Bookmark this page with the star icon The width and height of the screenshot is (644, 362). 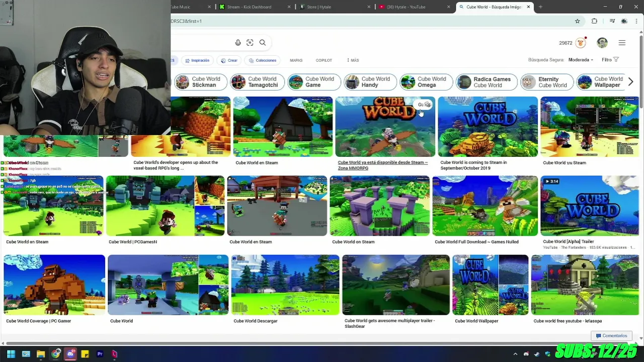click(x=577, y=21)
